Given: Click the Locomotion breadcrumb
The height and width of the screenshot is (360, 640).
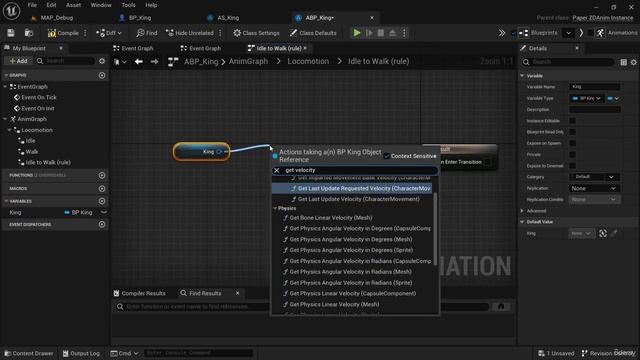Looking at the screenshot, I should [x=308, y=62].
